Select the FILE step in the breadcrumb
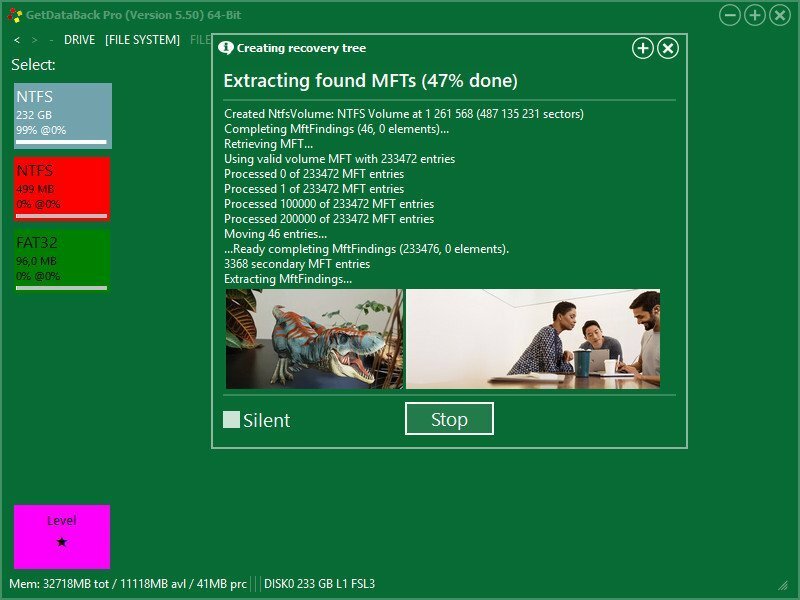This screenshot has width=800, height=600. [199, 40]
